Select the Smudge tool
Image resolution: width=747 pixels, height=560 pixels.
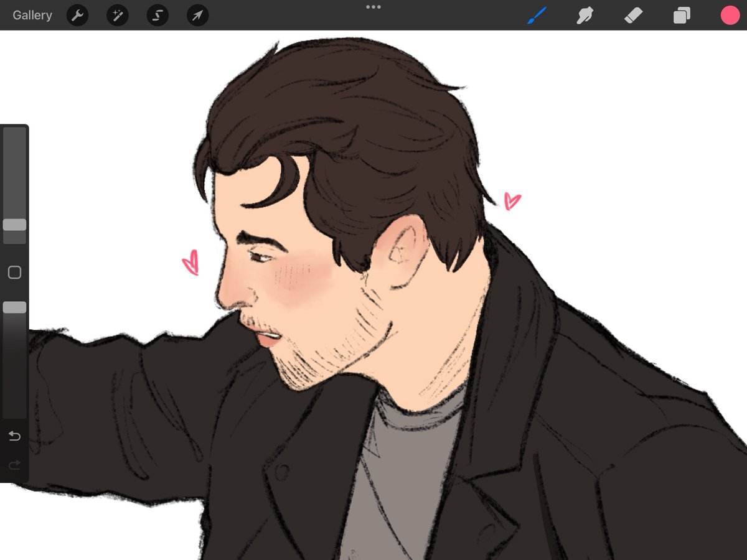click(585, 16)
